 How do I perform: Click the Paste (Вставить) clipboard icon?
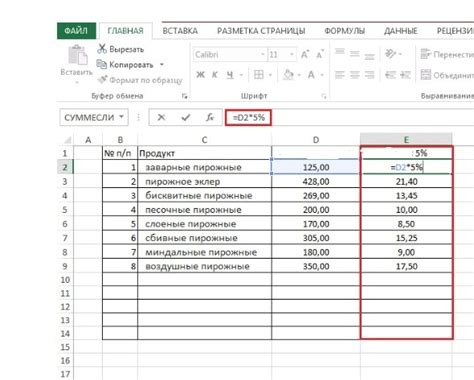click(77, 55)
